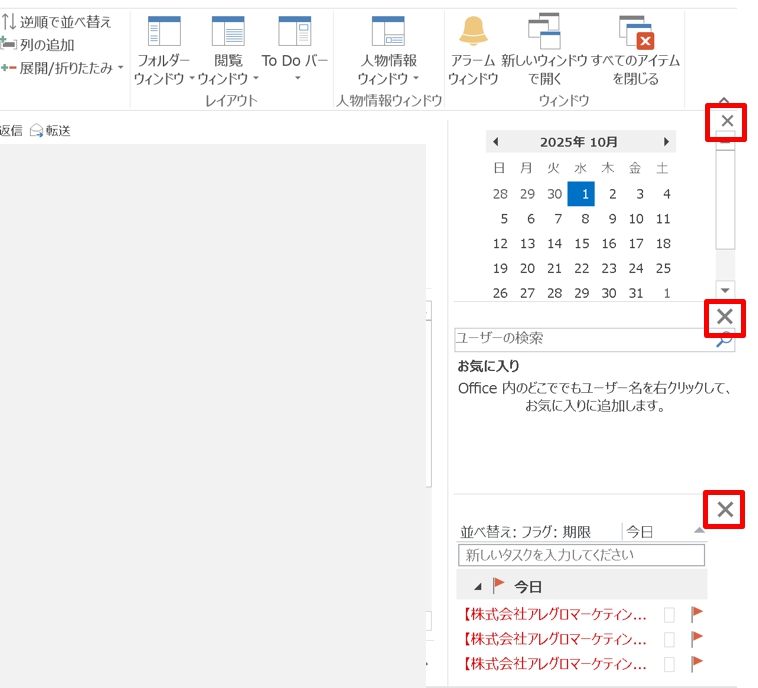
Task: Collapse the 今日 task group
Action: pos(476,586)
